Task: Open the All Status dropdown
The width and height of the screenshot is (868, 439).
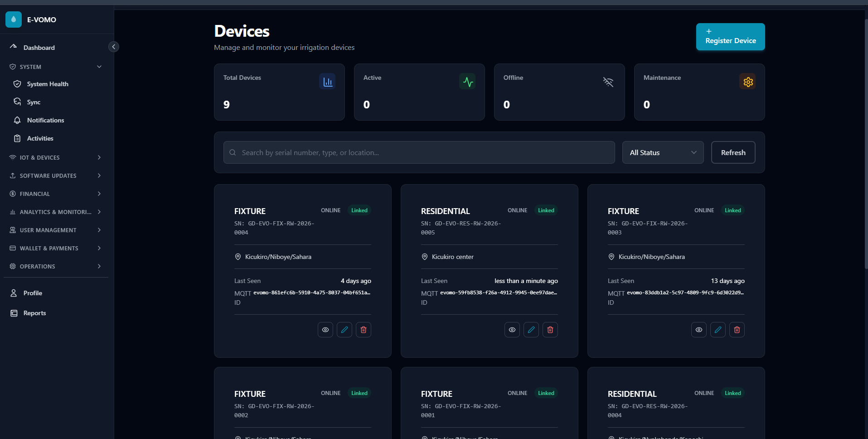Action: 662,152
